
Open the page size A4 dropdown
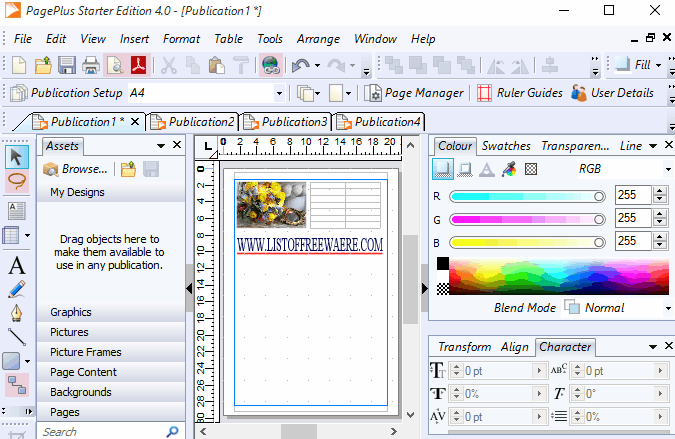279,93
